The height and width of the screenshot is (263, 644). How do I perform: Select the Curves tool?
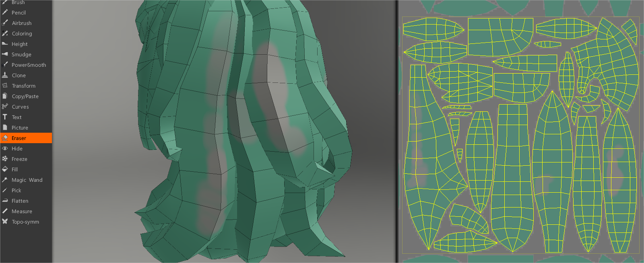click(x=20, y=107)
